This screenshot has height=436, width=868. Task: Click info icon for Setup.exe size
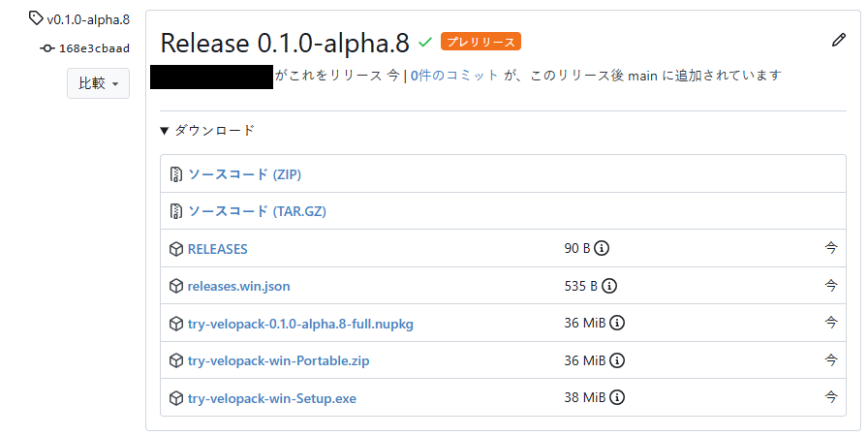point(617,397)
